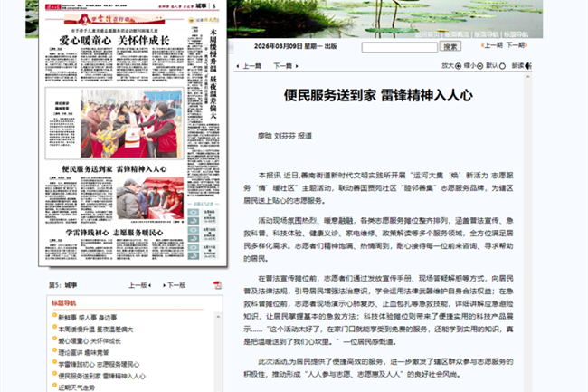Go to next issue via 下一期
This screenshot has height=392, width=588.
[517, 45]
